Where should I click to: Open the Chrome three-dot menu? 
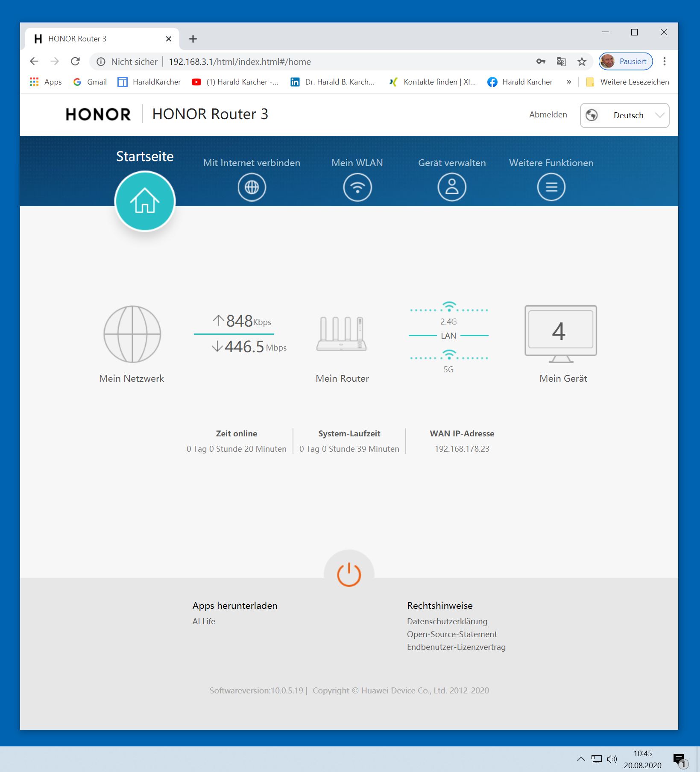click(x=664, y=61)
